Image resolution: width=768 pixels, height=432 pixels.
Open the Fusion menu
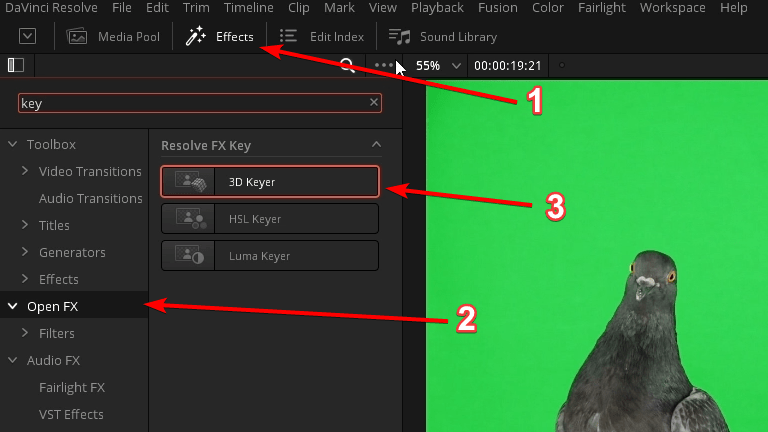497,8
